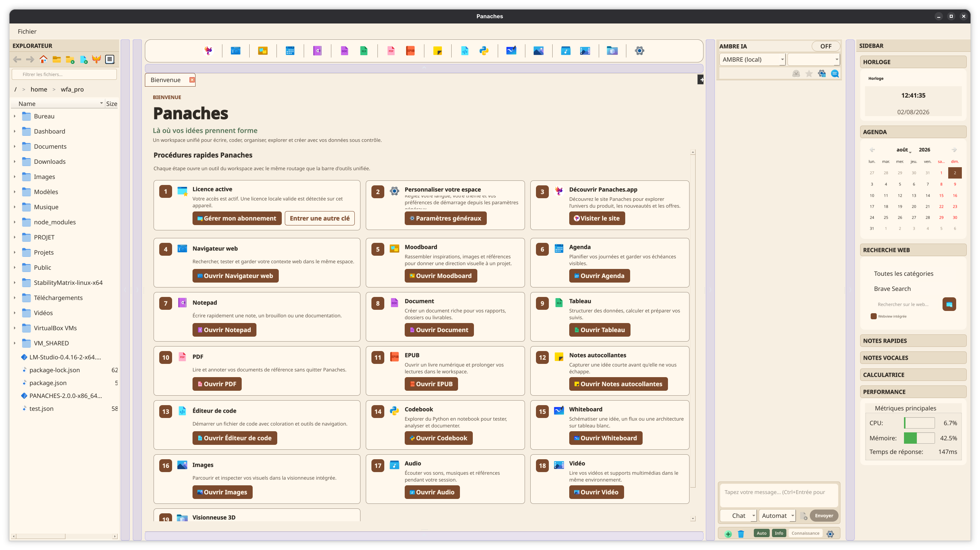Image resolution: width=980 pixels, height=550 pixels.
Task: Create a new file in Explorateur
Action: 83,59
